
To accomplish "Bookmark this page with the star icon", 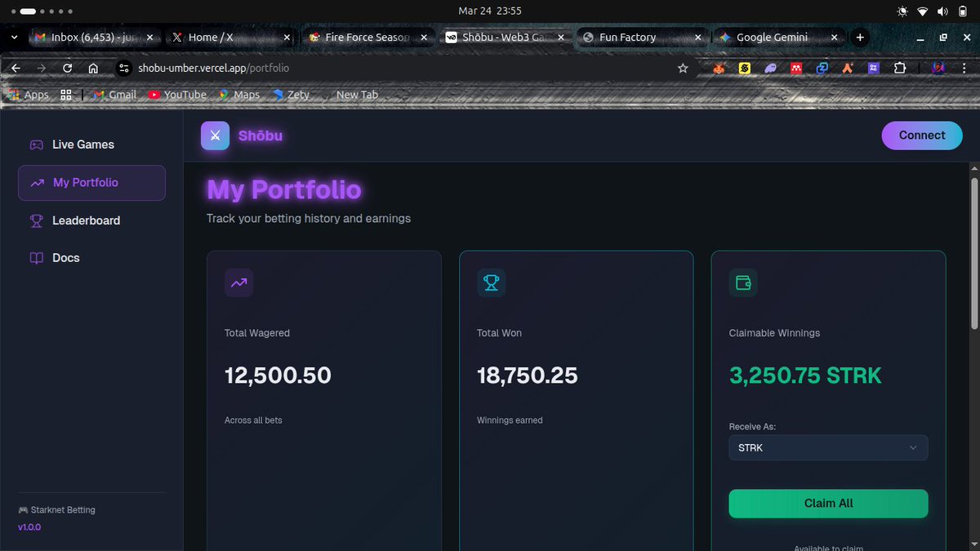I will coord(683,69).
